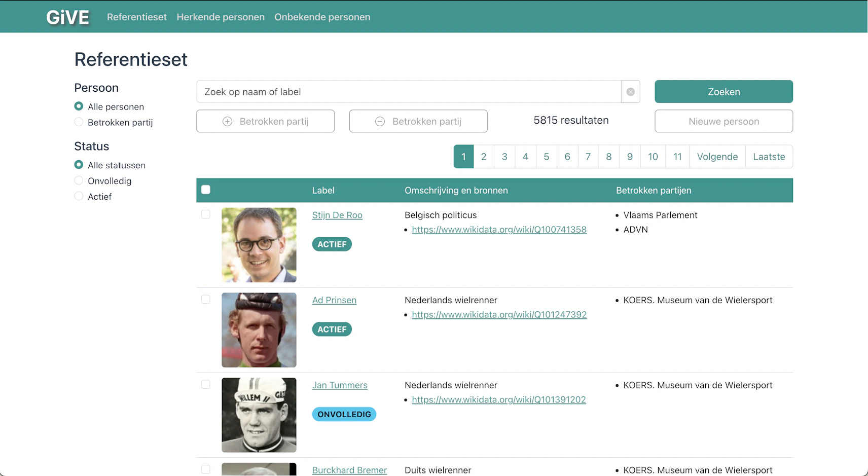Select the Betrokken partij radio option
Screen dimensions: 868x476
79,122
